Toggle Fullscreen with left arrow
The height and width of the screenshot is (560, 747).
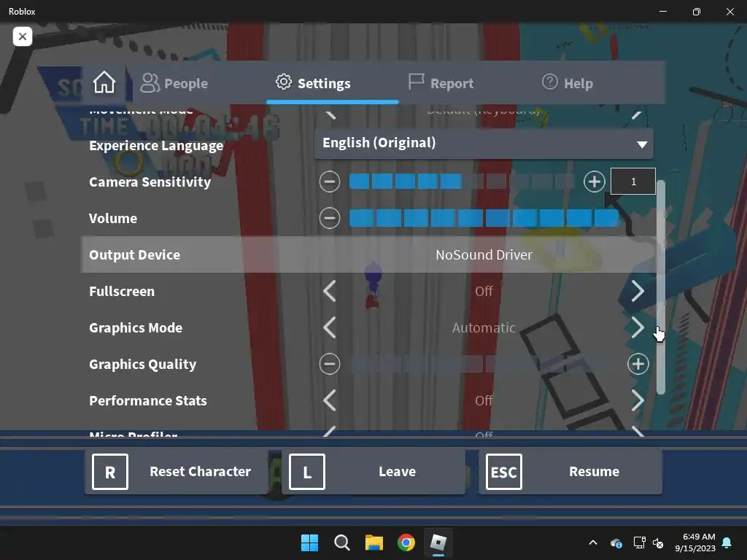330,291
